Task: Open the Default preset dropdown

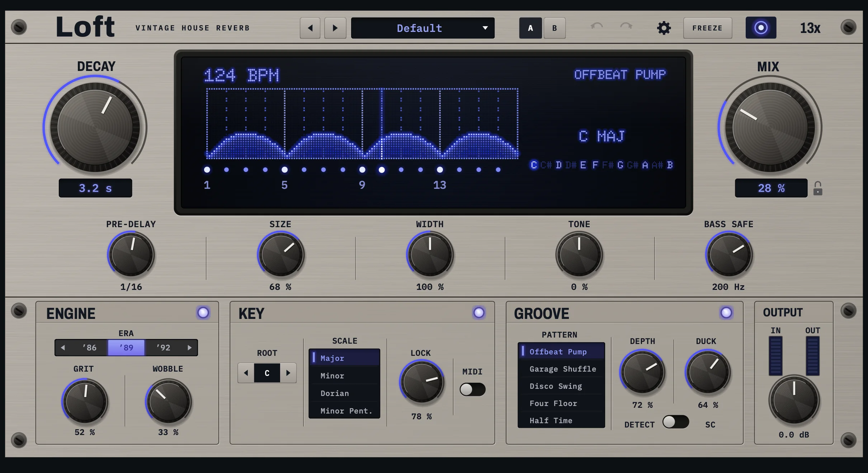Action: [x=423, y=28]
